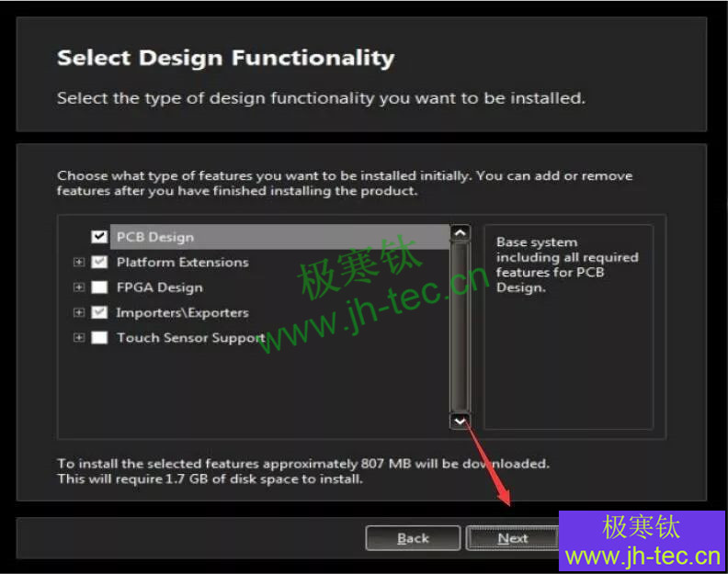Click the feature list scroll down arrow

click(461, 421)
